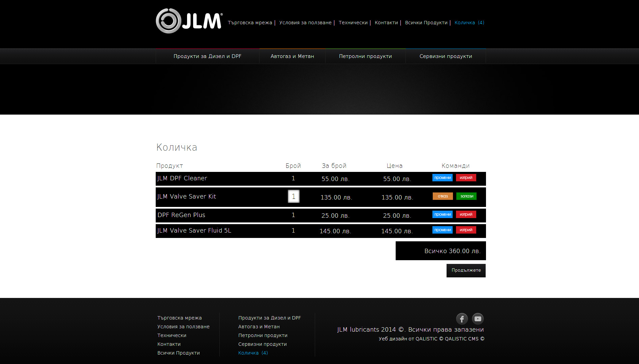Click промени for DPF ReGen Plus
The height and width of the screenshot is (364, 639).
pyautogui.click(x=443, y=214)
